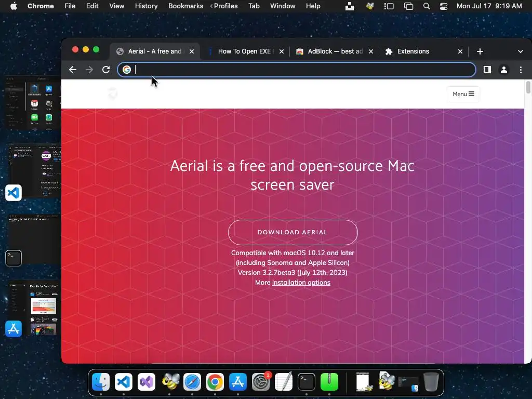The image size is (532, 399).
Task: Open the Tab menu
Action: (254, 6)
